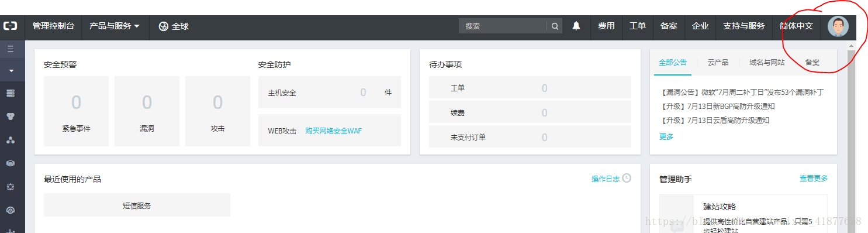Image resolution: width=868 pixels, height=233 pixels.
Task: Toggle the sidebar hamburger menu
Action: [11, 49]
